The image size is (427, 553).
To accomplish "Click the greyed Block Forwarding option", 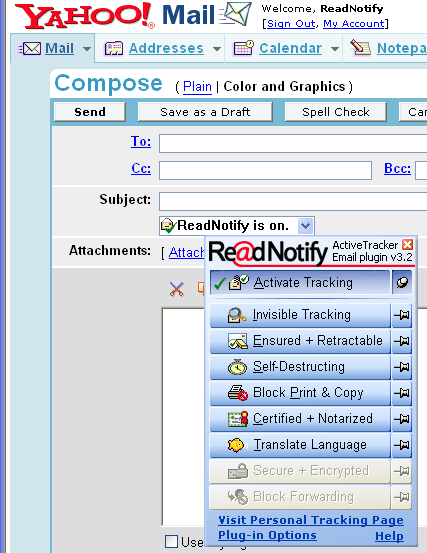I will coord(300,497).
